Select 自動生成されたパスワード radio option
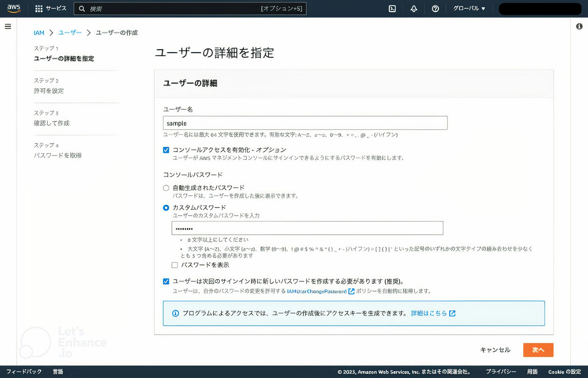Viewport: 588px width, 378px height. [166, 188]
